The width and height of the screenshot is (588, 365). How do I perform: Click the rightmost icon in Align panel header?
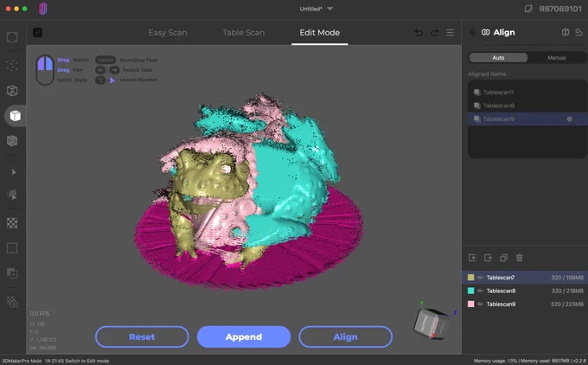578,32
